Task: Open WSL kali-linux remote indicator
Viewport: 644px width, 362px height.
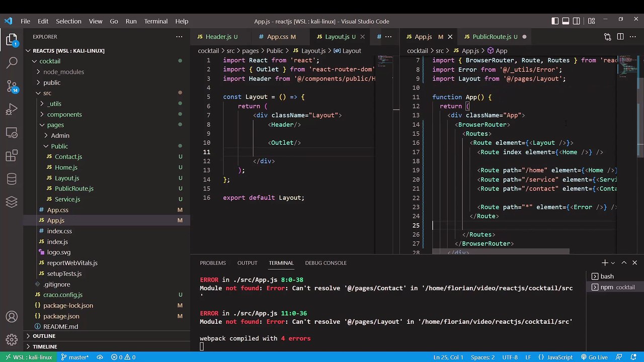Action: pos(28,357)
